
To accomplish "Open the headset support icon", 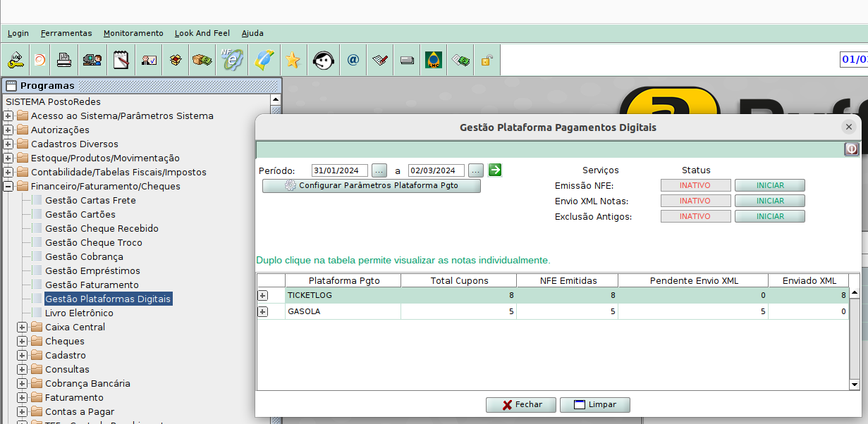I will pyautogui.click(x=323, y=60).
